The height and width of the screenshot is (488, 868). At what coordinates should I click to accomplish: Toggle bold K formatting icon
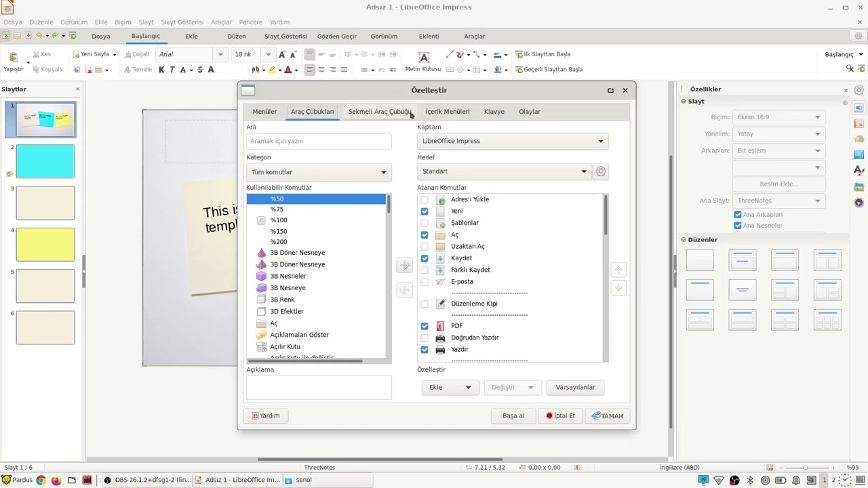coord(161,70)
